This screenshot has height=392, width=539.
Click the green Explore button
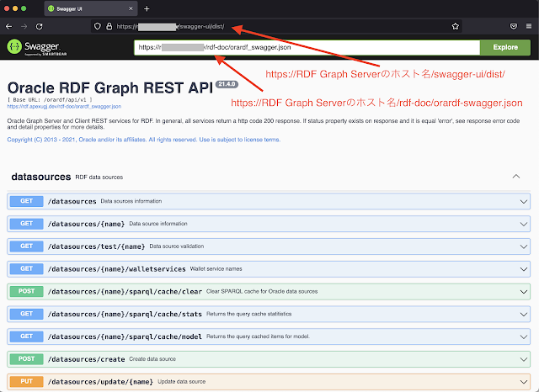pyautogui.click(x=505, y=47)
